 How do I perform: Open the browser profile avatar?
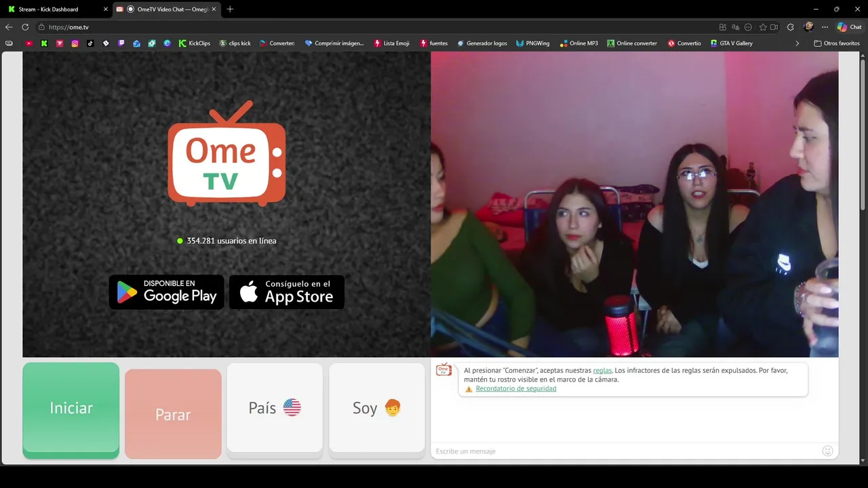pos(808,27)
